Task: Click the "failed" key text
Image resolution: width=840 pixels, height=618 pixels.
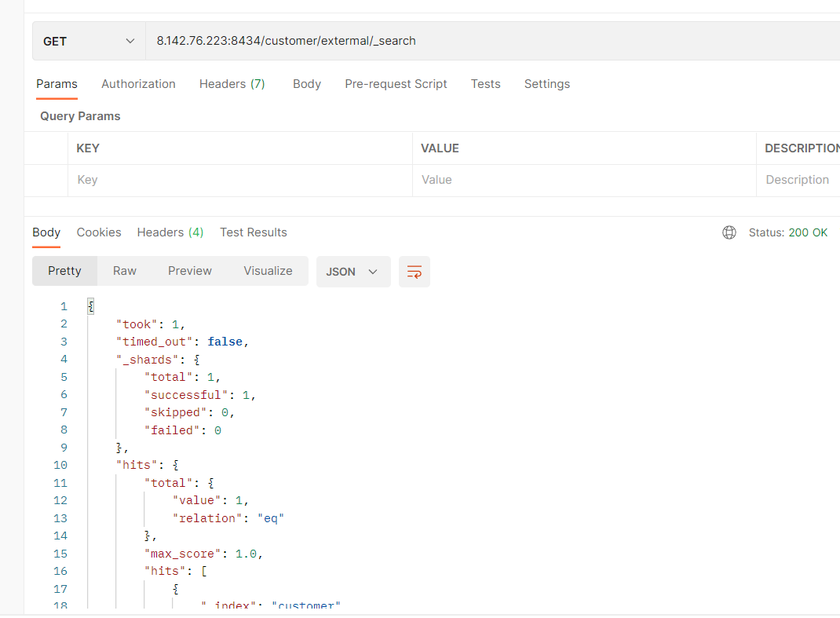Action: 172,431
